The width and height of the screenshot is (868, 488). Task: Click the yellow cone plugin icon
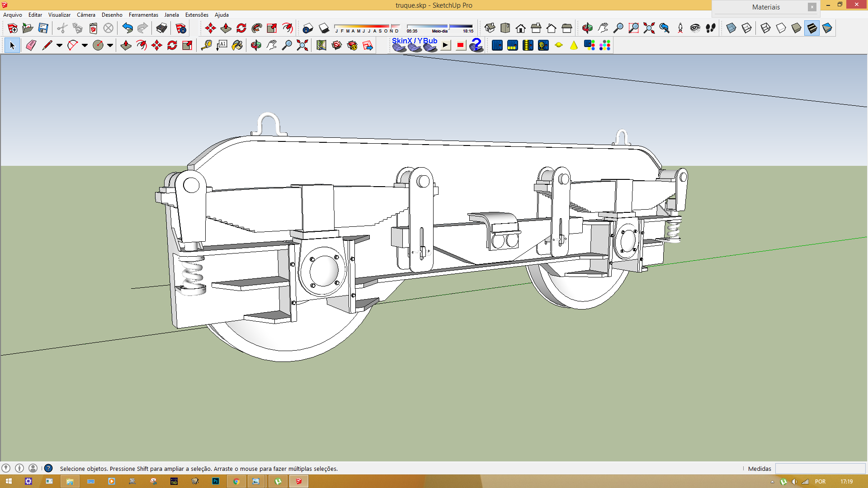coord(574,45)
